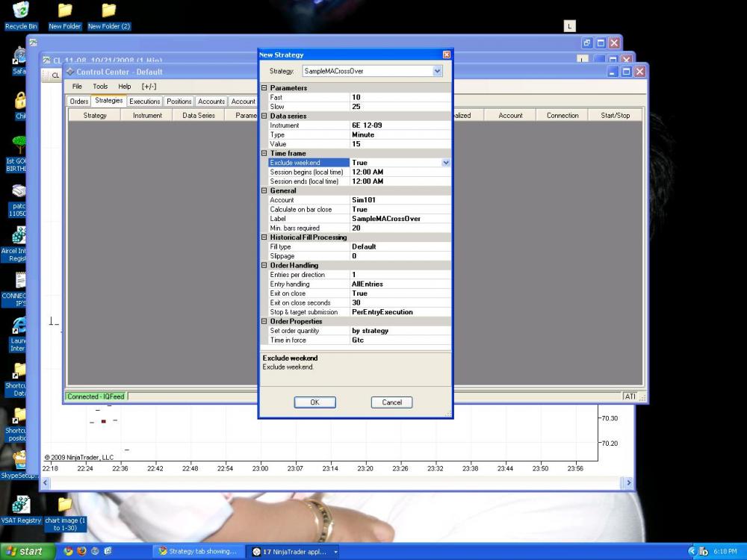
Task: Select the Exit on close row
Action: 360,293
